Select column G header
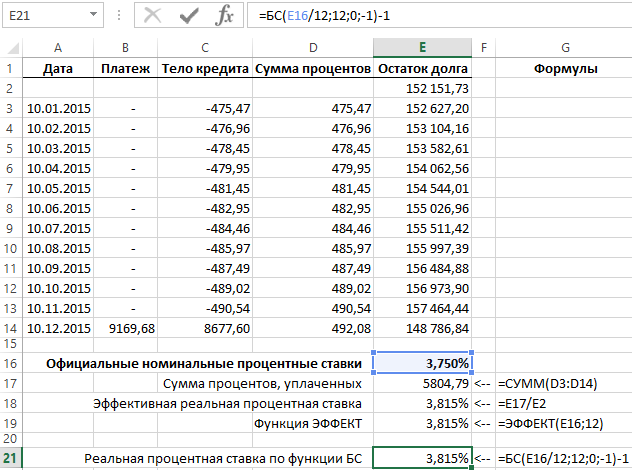This screenshot has width=632, height=470. (x=565, y=48)
